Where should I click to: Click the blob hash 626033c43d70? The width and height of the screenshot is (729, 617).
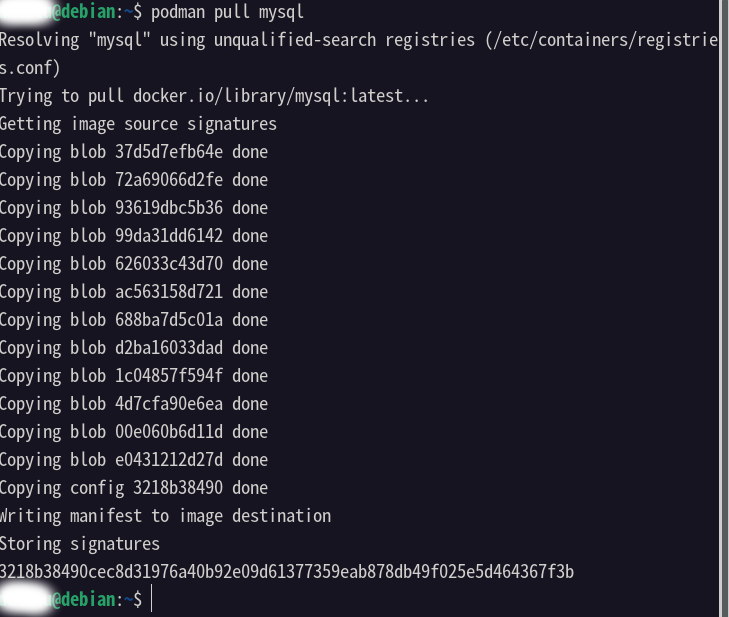(169, 264)
